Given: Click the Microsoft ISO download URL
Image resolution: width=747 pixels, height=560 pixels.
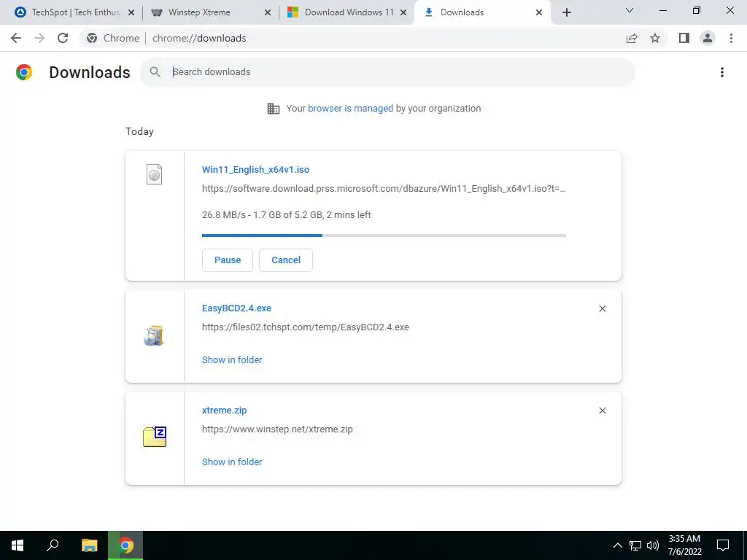Looking at the screenshot, I should [x=384, y=189].
